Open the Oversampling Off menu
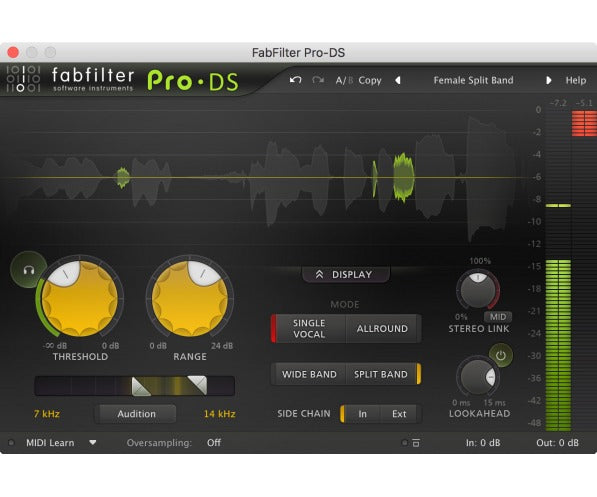 tap(214, 443)
